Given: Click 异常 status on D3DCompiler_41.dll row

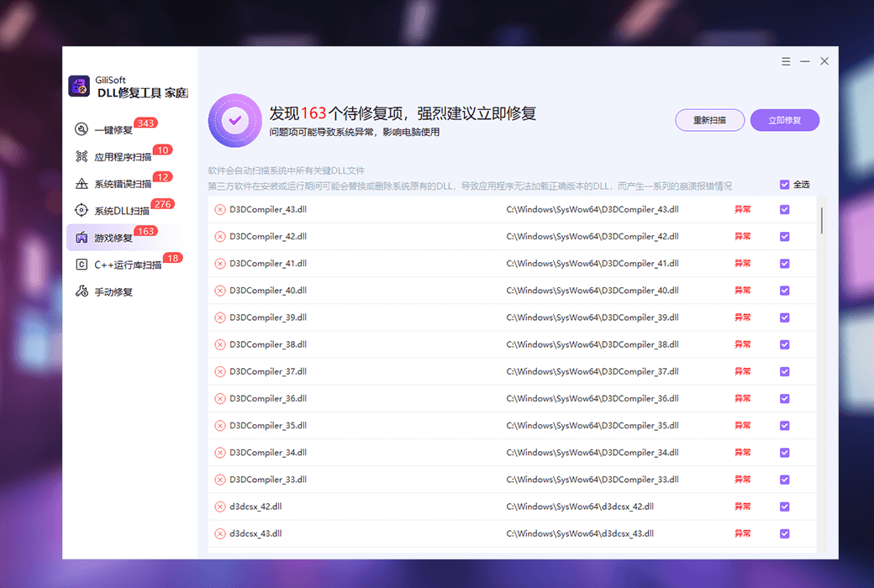Looking at the screenshot, I should [x=742, y=264].
